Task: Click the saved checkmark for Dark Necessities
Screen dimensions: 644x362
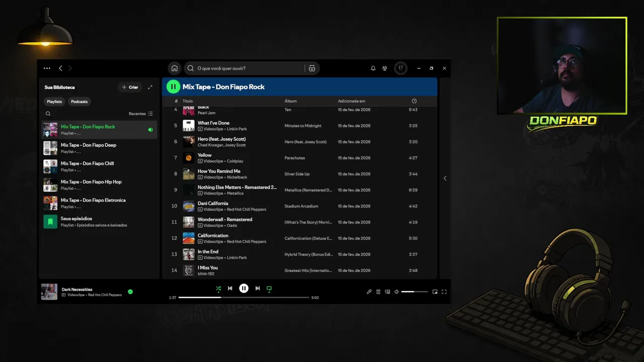Action: tap(130, 292)
